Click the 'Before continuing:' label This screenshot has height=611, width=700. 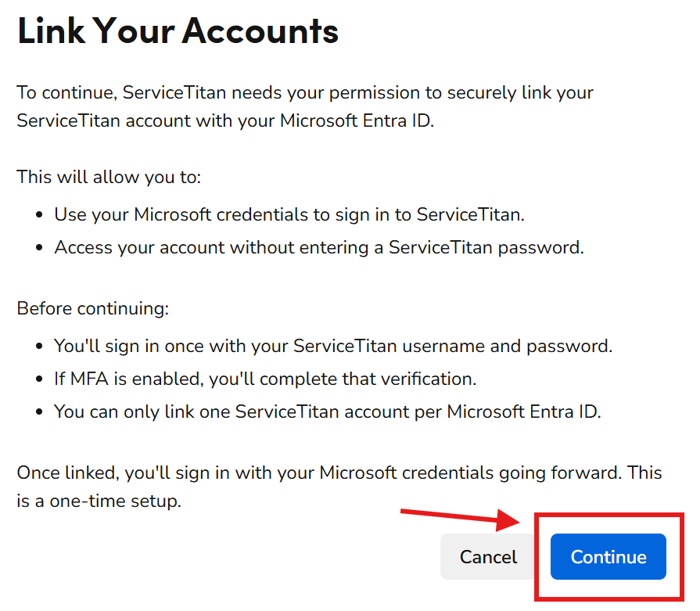click(x=93, y=308)
